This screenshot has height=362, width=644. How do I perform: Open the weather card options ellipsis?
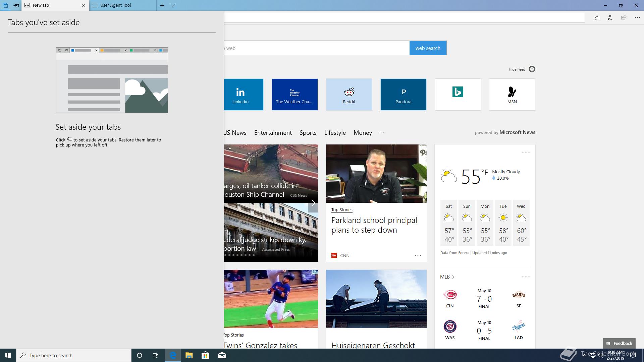click(x=526, y=152)
